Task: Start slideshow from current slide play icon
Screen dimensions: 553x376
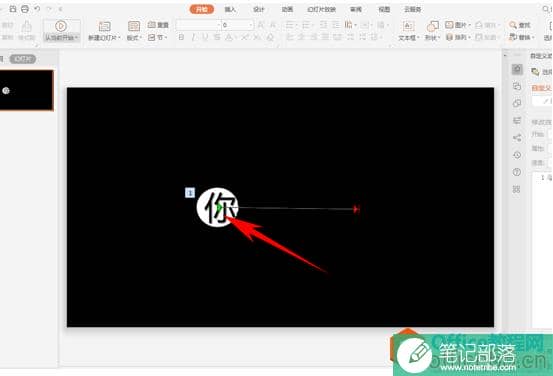Action: pyautogui.click(x=61, y=26)
